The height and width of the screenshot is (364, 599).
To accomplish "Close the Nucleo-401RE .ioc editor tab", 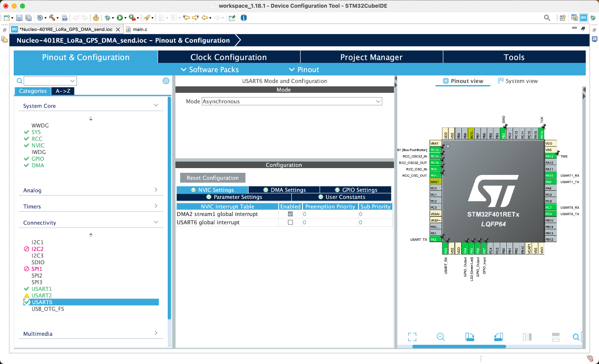I will click(x=118, y=30).
